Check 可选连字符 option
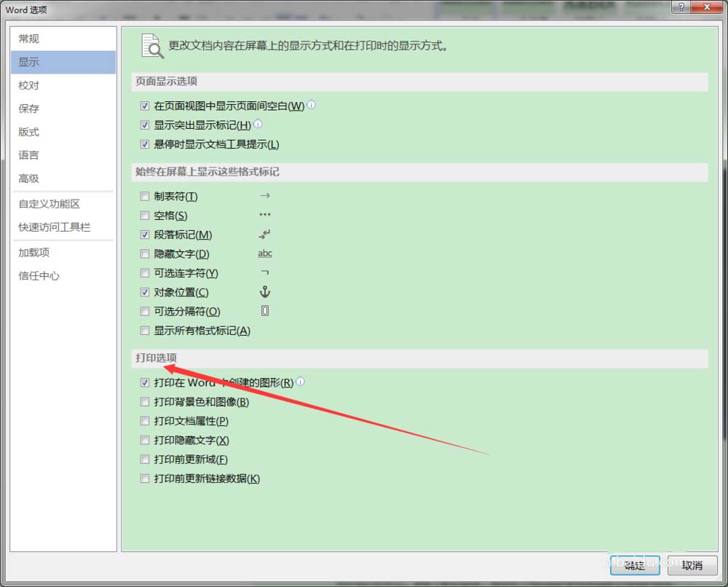 (x=145, y=273)
